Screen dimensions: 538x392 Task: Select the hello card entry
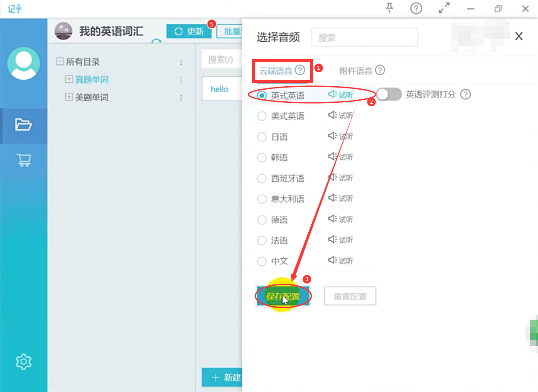coord(222,89)
